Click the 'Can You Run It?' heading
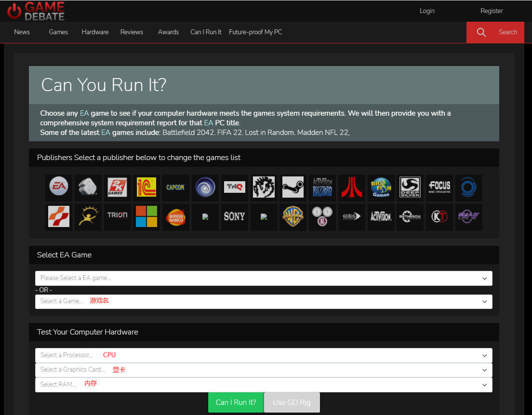This screenshot has height=415, width=532. pos(104,85)
